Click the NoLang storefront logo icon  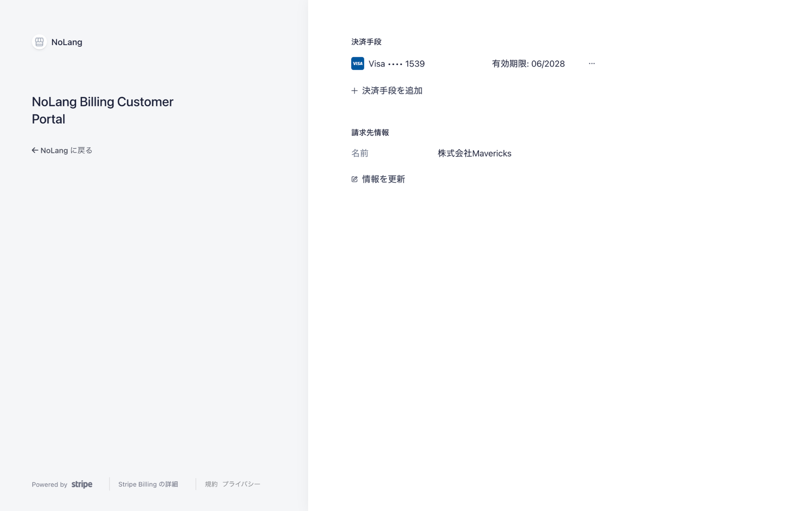pyautogui.click(x=39, y=42)
